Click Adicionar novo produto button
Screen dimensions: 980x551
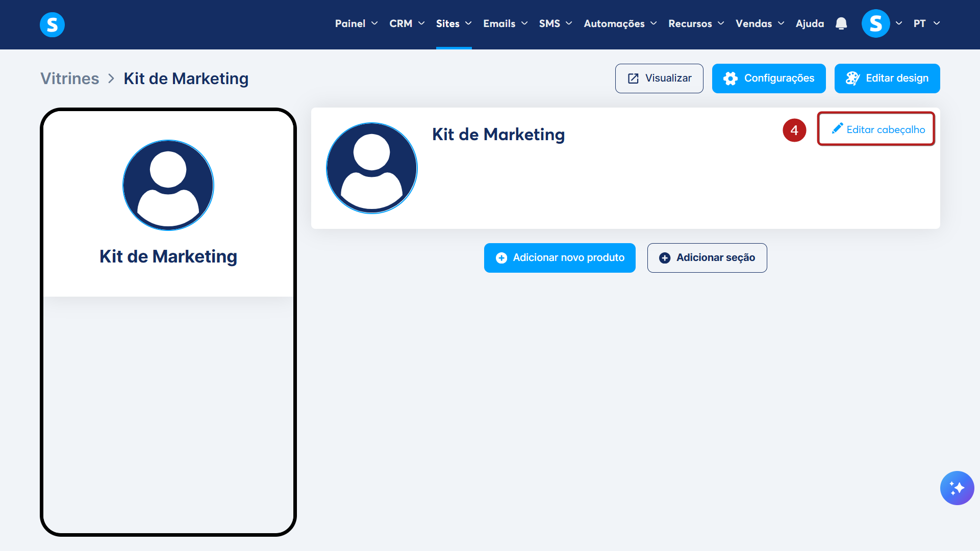[x=560, y=258]
